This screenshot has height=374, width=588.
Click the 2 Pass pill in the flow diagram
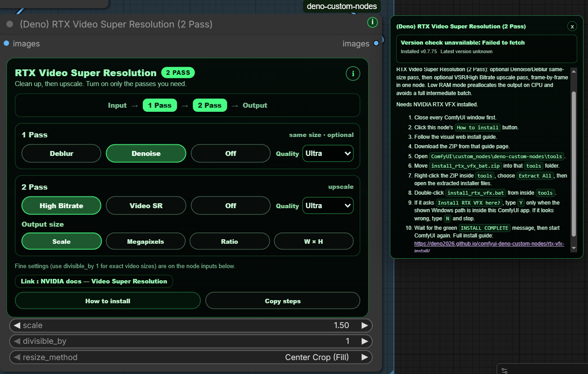coord(210,105)
